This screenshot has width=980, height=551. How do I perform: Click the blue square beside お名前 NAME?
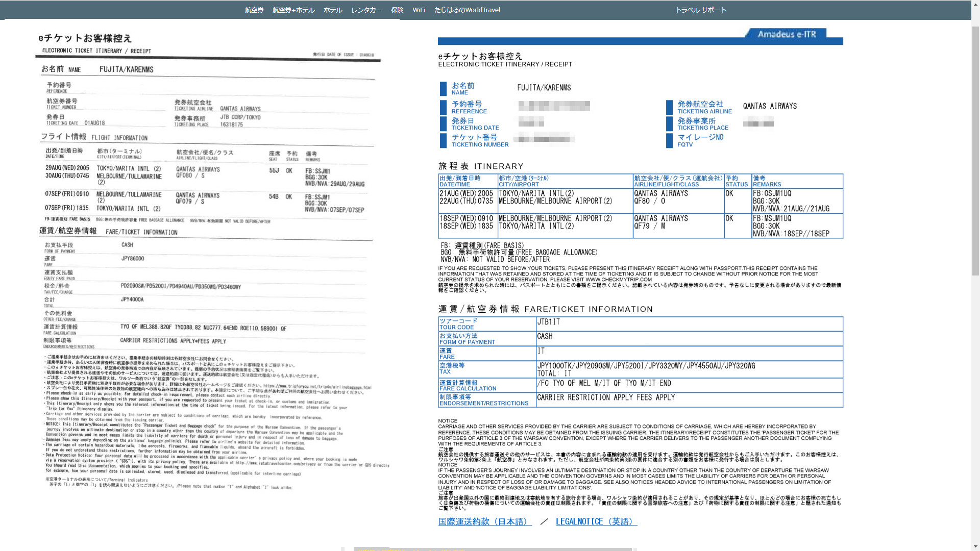[x=443, y=89]
